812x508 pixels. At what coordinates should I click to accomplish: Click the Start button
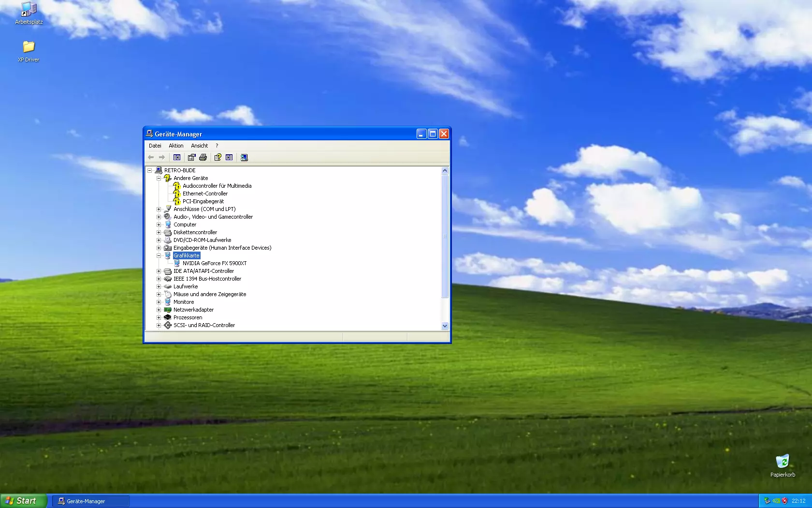click(24, 501)
